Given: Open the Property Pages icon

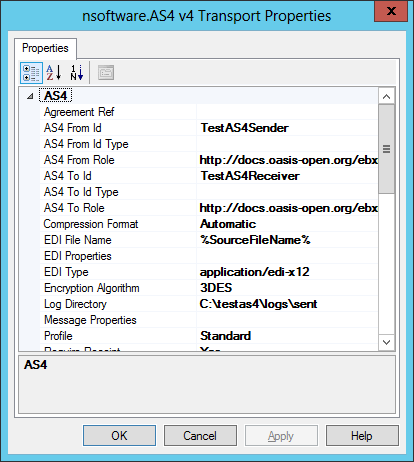Looking at the screenshot, I should click(106, 73).
